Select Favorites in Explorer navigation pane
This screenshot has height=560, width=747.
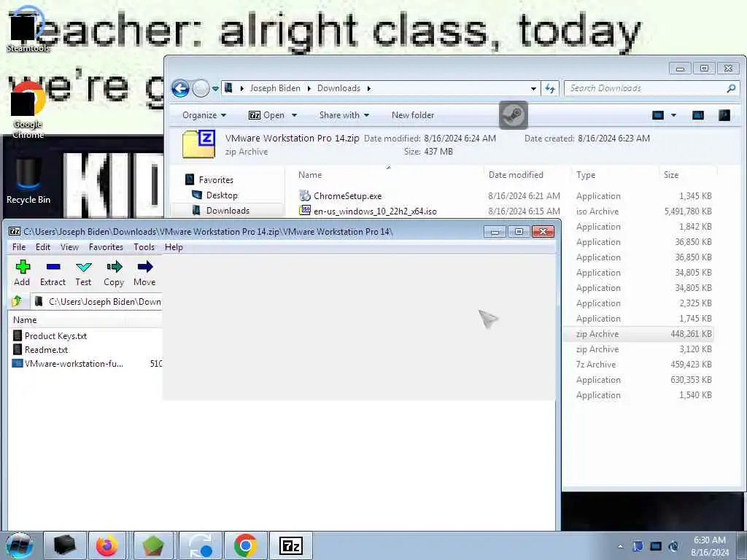pyautogui.click(x=209, y=179)
